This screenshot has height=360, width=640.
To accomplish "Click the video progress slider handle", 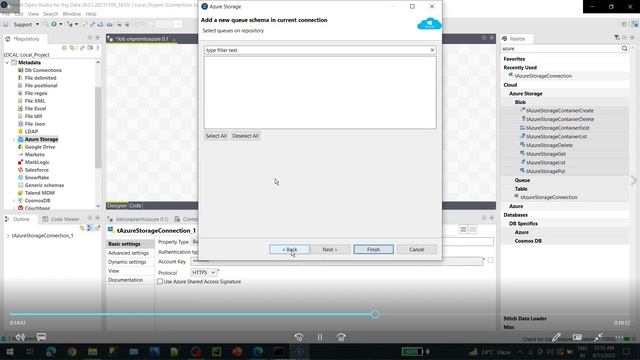I will 375,314.
